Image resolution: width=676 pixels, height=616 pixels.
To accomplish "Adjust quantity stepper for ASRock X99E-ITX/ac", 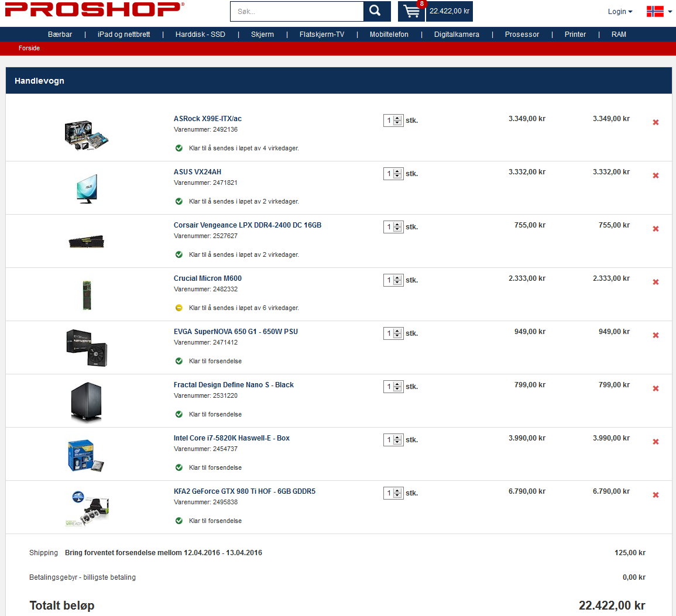I will (397, 120).
